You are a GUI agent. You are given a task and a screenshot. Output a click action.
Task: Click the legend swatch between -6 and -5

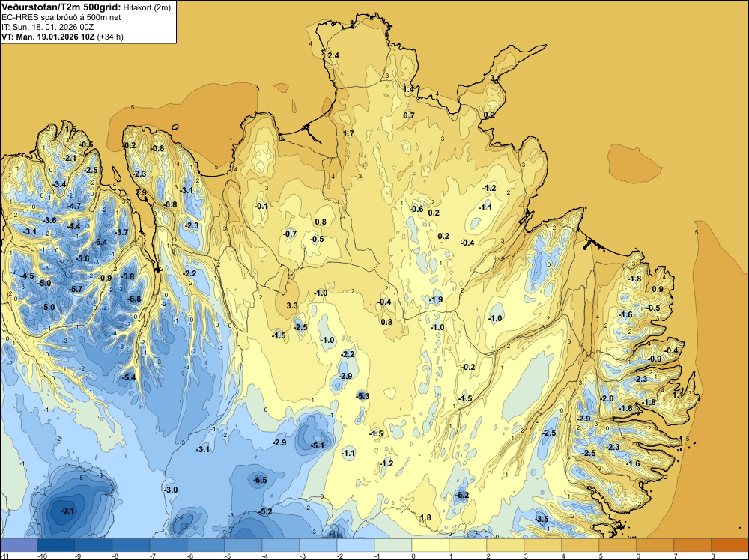206,545
